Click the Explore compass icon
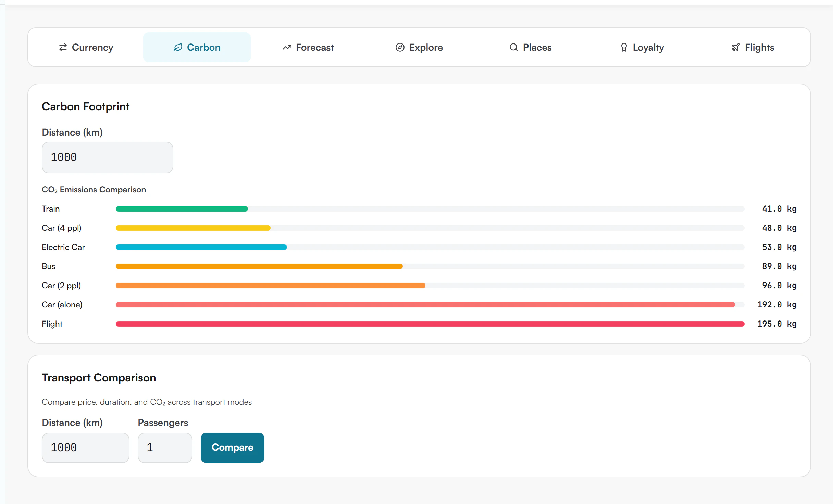This screenshot has height=504, width=833. pyautogui.click(x=400, y=47)
